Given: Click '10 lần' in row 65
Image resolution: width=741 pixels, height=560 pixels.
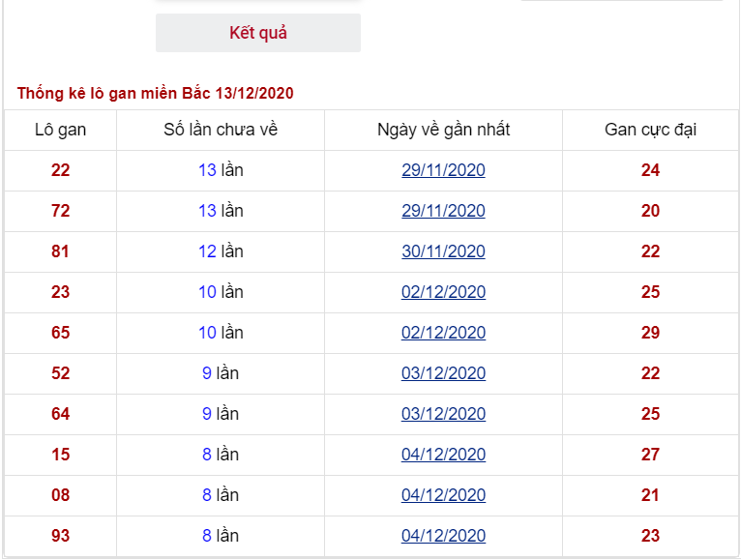Looking at the screenshot, I should [221, 333].
